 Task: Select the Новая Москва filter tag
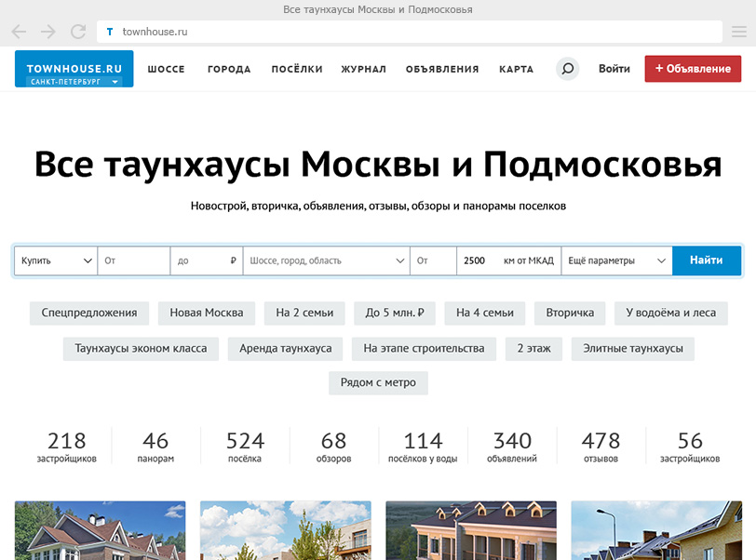(207, 313)
